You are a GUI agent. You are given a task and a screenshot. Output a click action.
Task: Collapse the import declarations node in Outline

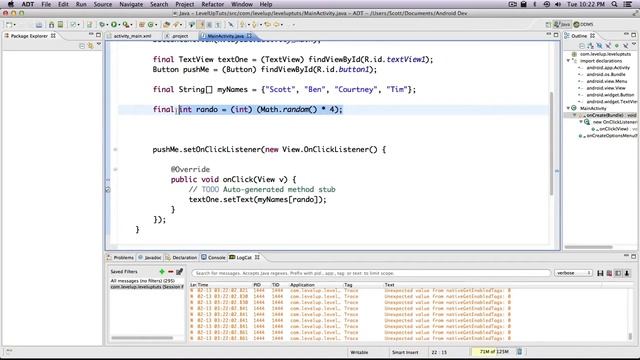point(568,61)
